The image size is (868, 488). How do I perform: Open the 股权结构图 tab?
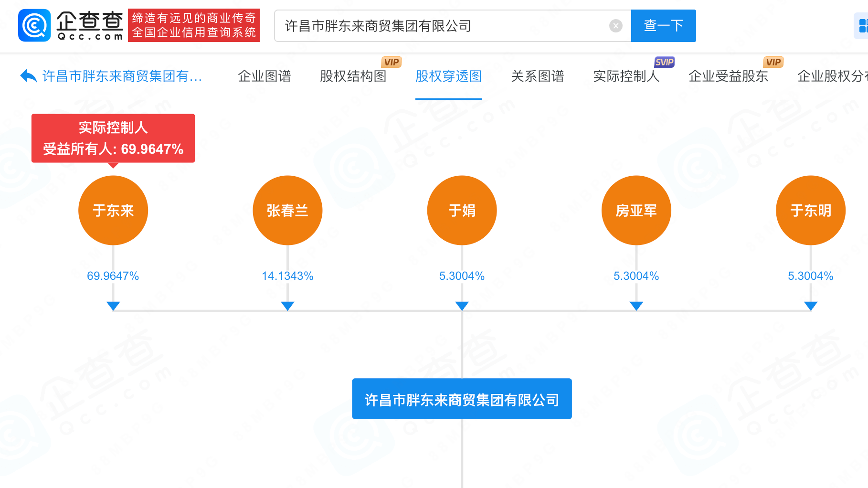pos(353,76)
